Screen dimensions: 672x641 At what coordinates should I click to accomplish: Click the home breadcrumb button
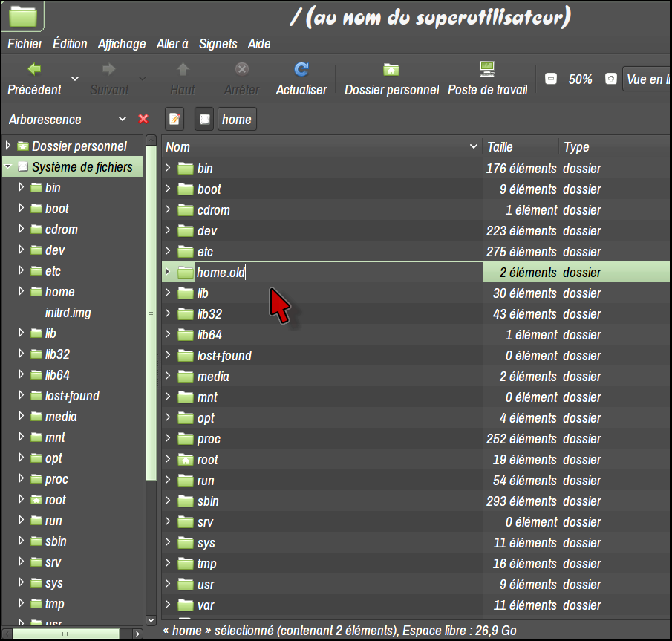tap(236, 119)
